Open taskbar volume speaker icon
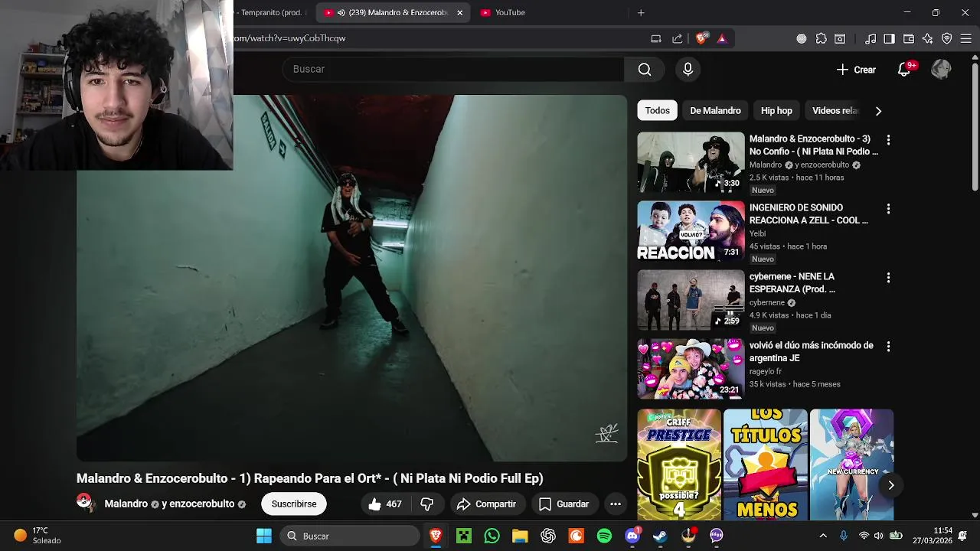Viewport: 980px width, 551px height. 878,536
